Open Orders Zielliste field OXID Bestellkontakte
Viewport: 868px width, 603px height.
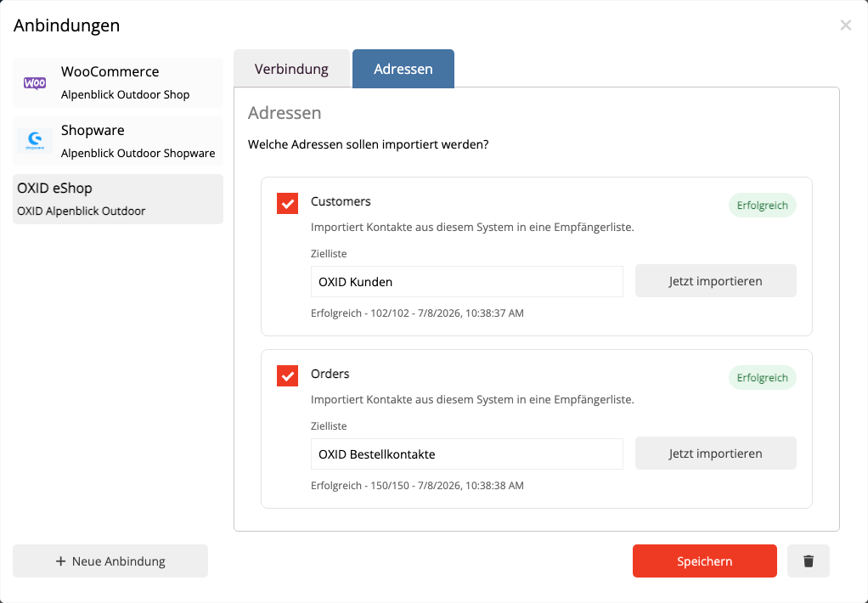coord(466,454)
